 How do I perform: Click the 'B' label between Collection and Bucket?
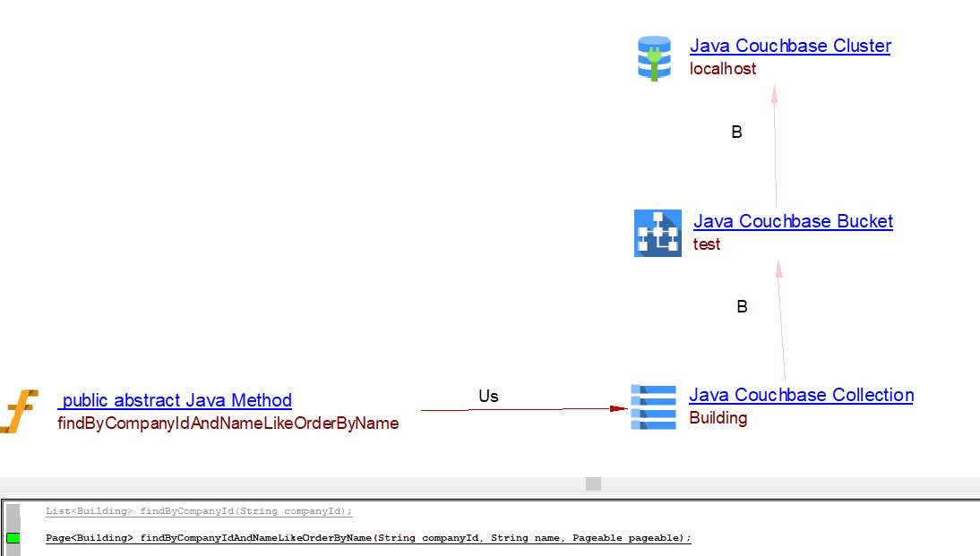742,307
